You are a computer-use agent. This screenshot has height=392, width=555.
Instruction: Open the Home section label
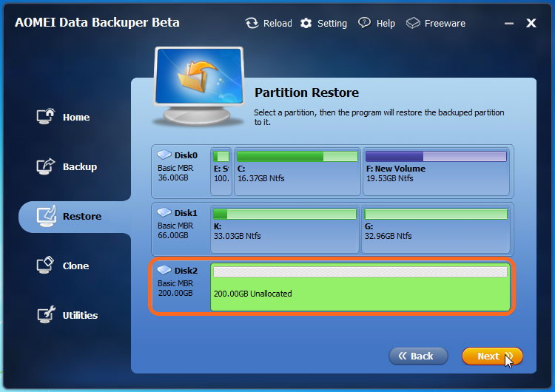click(x=76, y=117)
